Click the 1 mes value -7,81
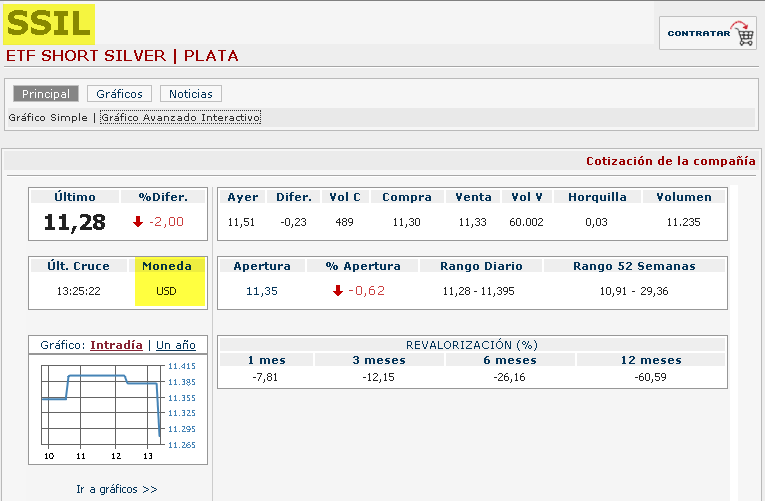 [265, 377]
